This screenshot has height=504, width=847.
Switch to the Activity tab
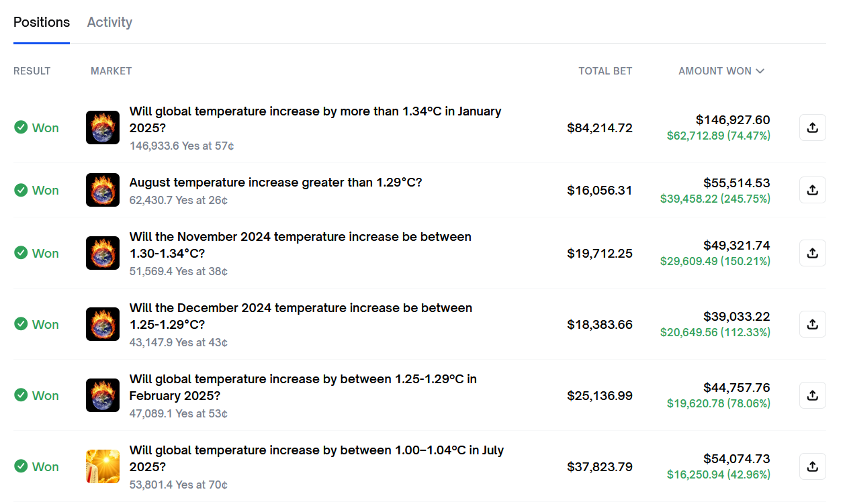[109, 22]
